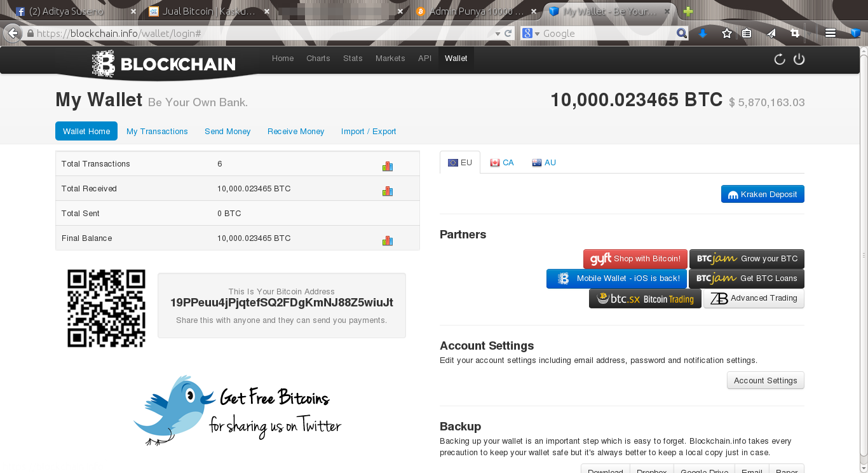The image size is (868, 473).
Task: Open the Charts menu item
Action: pos(318,58)
